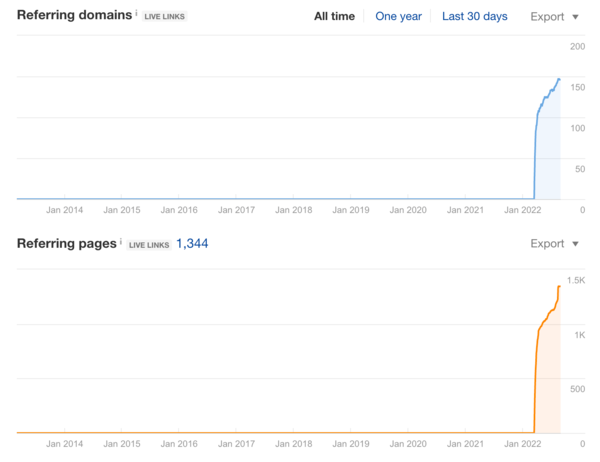Click the 150 value on domains y-axis

[577, 88]
